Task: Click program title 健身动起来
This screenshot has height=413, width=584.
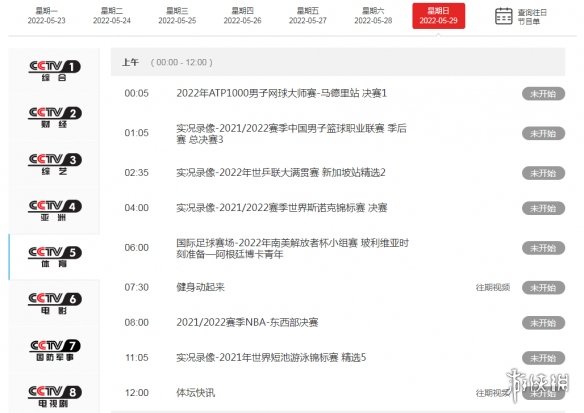Action: point(200,287)
